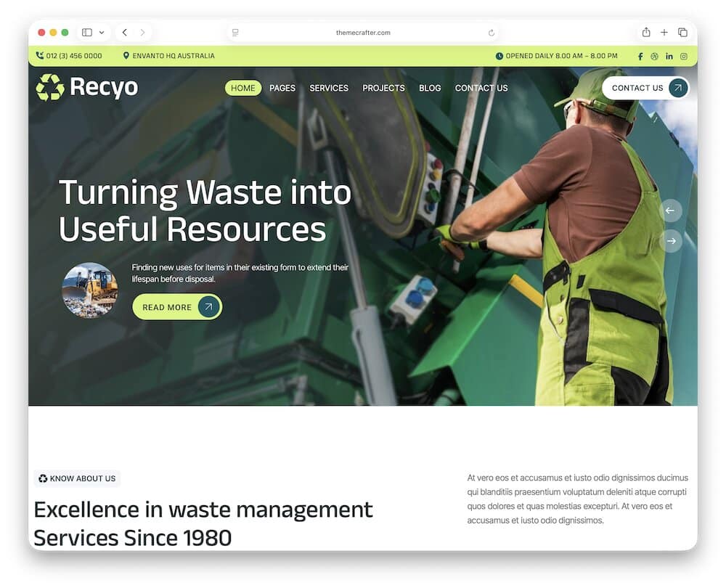The image size is (726, 588).
Task: Open CONTACT US in the navigation menu
Action: pos(481,88)
